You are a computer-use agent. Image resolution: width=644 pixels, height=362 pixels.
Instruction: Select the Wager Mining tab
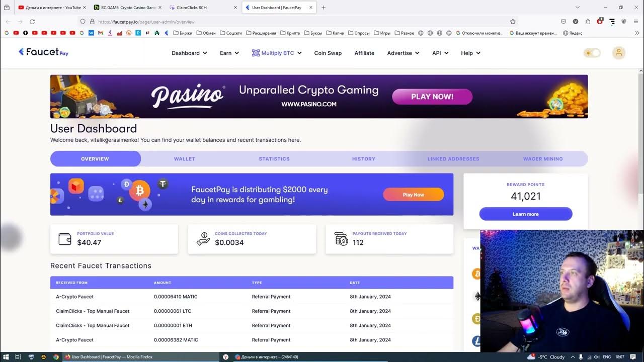(543, 159)
